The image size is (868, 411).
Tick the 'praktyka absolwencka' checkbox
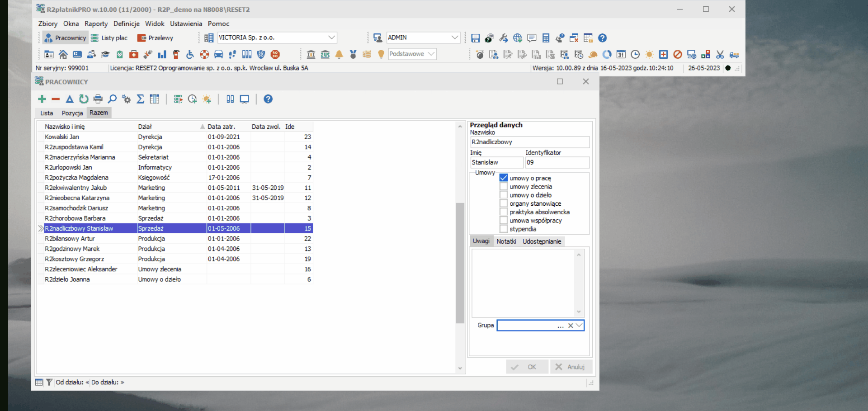[504, 212]
